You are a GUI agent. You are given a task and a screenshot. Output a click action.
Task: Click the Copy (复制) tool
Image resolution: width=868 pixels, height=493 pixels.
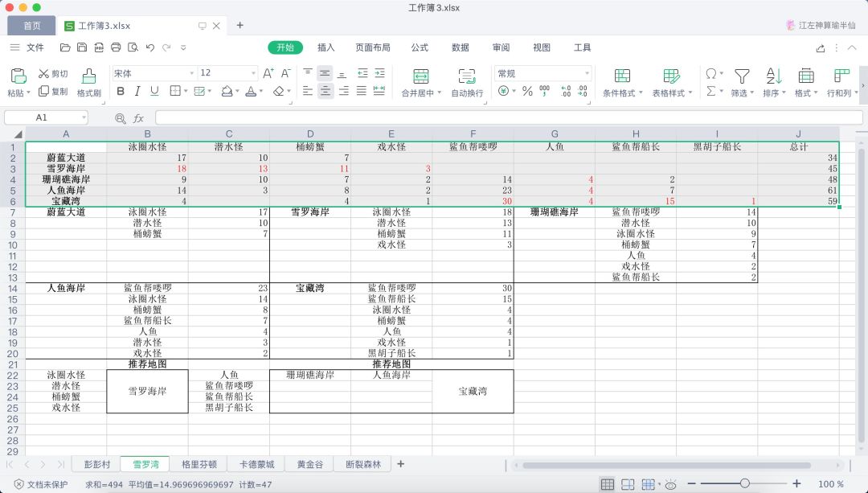(x=53, y=92)
